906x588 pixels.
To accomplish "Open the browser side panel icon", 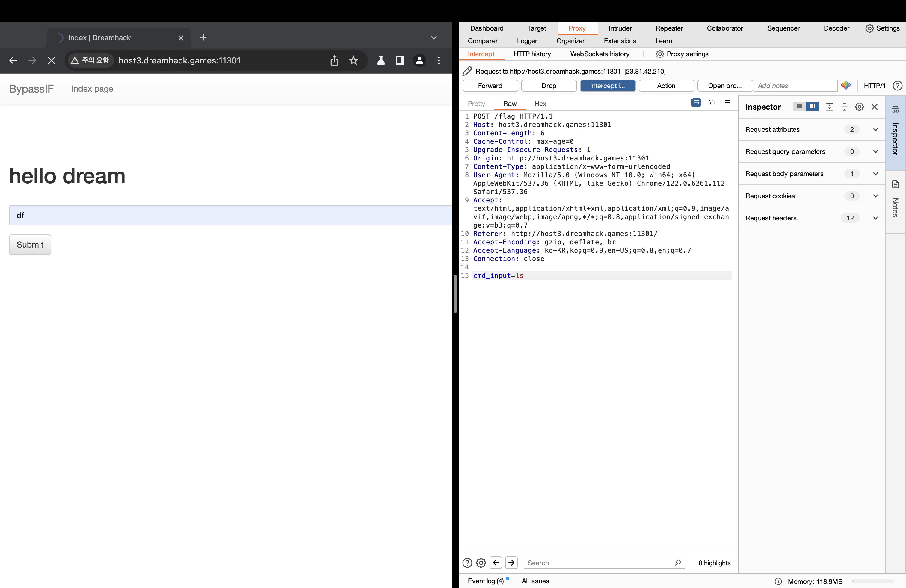I will (400, 60).
